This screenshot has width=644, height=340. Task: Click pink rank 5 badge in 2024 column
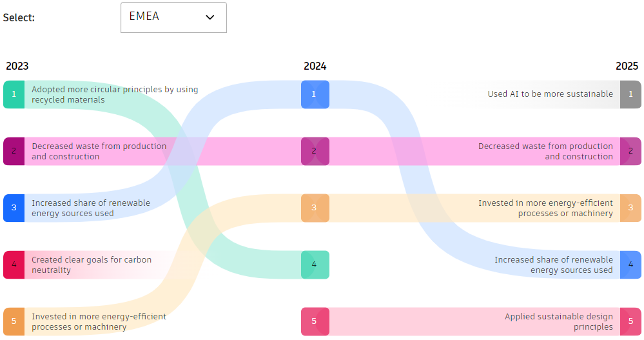tap(315, 321)
